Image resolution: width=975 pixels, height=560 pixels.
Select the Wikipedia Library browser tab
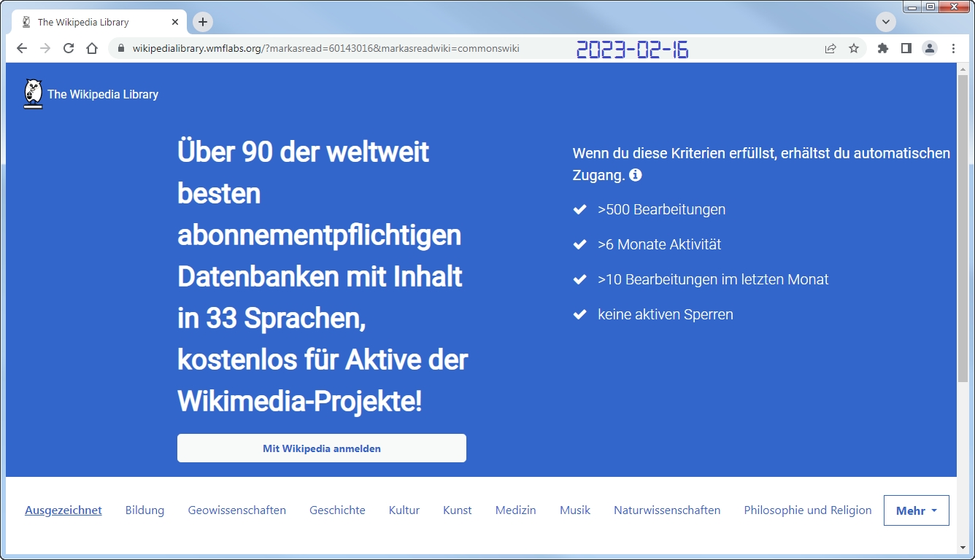point(99,22)
